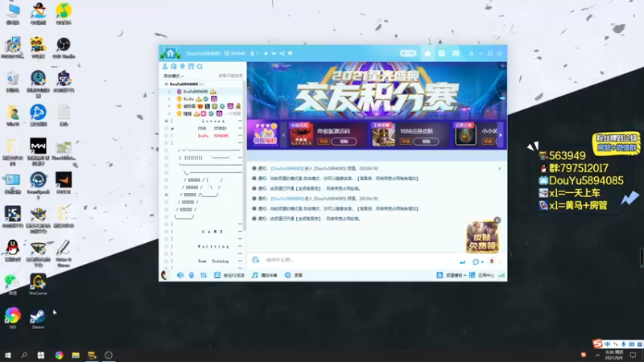
Task: Click the user avatar at bottom-left of YY
Action: click(x=165, y=275)
